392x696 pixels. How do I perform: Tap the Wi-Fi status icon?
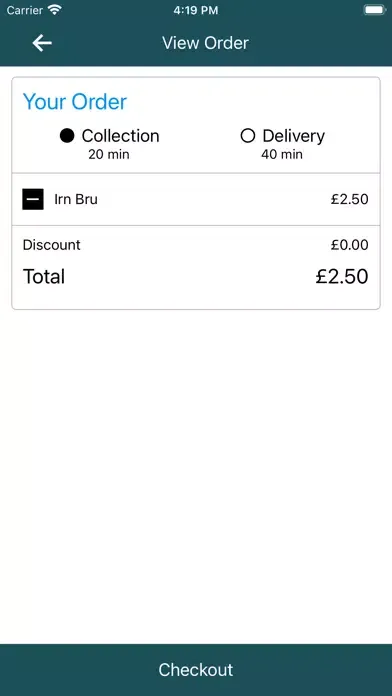coord(55,10)
